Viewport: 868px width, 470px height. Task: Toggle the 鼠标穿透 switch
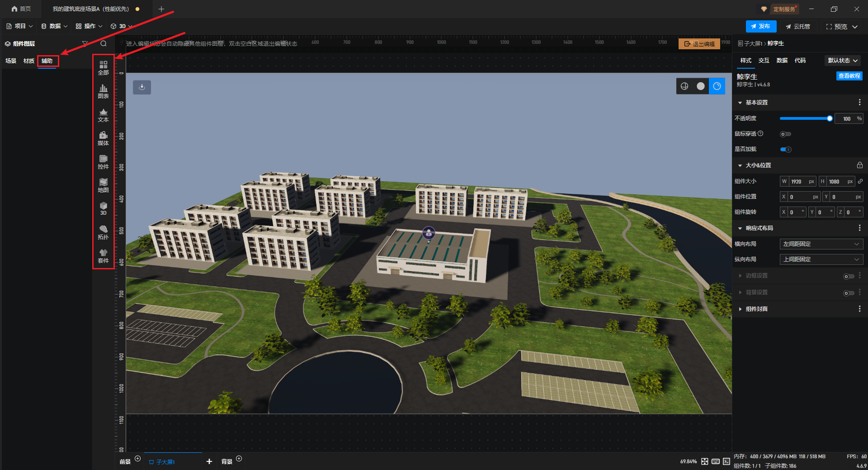pyautogui.click(x=785, y=134)
